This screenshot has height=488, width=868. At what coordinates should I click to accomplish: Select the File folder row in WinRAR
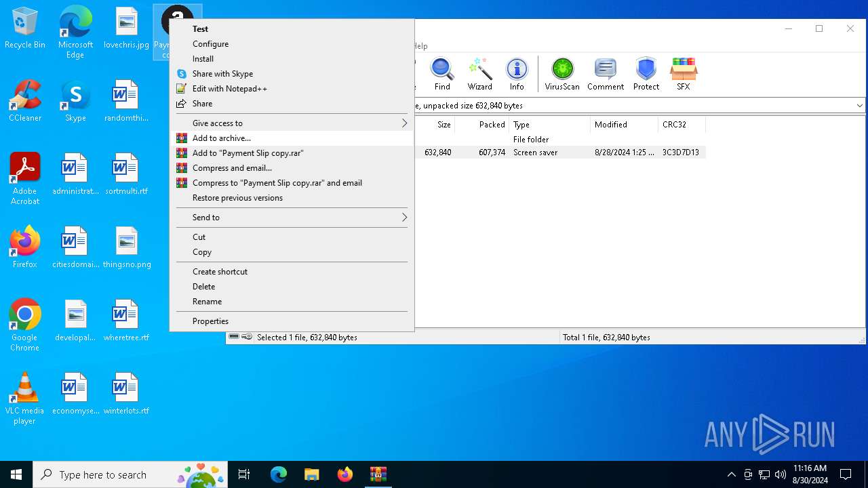coord(560,139)
